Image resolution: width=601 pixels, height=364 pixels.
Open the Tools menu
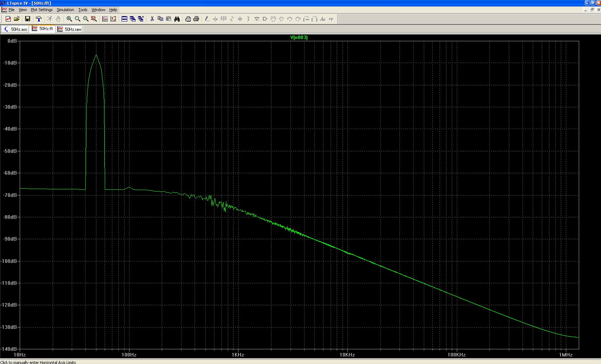83,10
